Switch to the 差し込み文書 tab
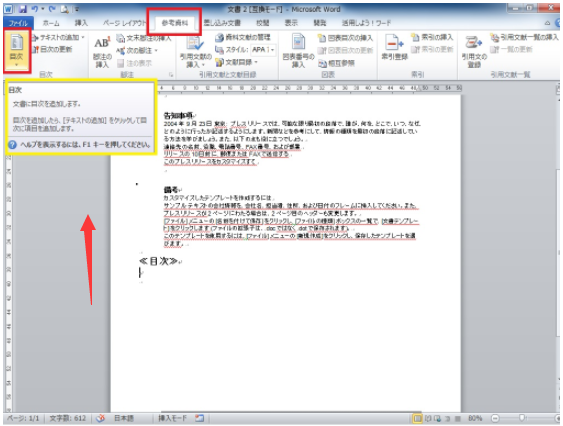This screenshot has width=563, height=426. tap(222, 23)
